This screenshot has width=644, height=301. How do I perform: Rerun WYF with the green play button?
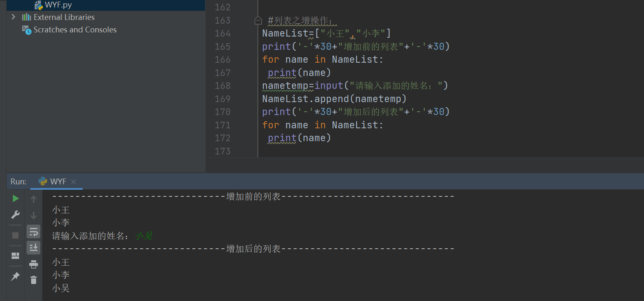pos(15,198)
